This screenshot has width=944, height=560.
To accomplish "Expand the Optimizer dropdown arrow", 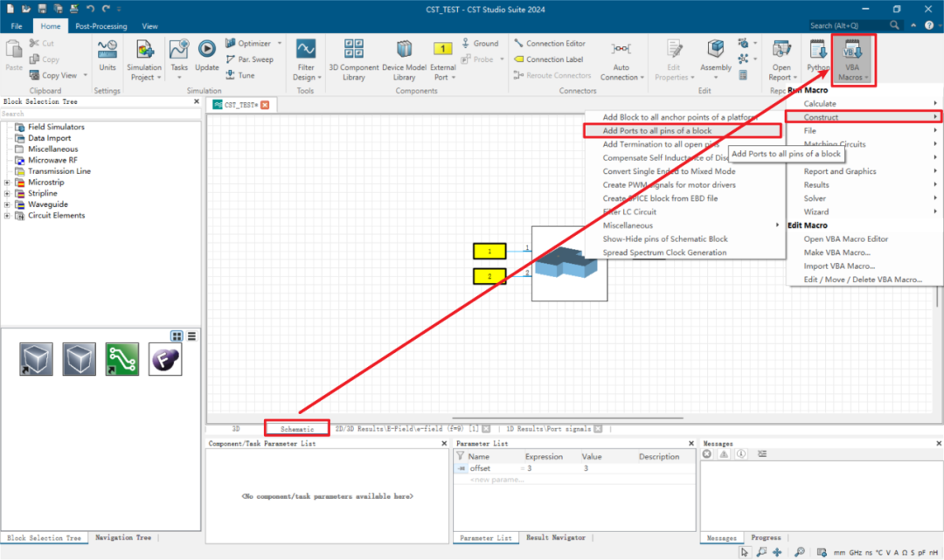I will (x=280, y=44).
